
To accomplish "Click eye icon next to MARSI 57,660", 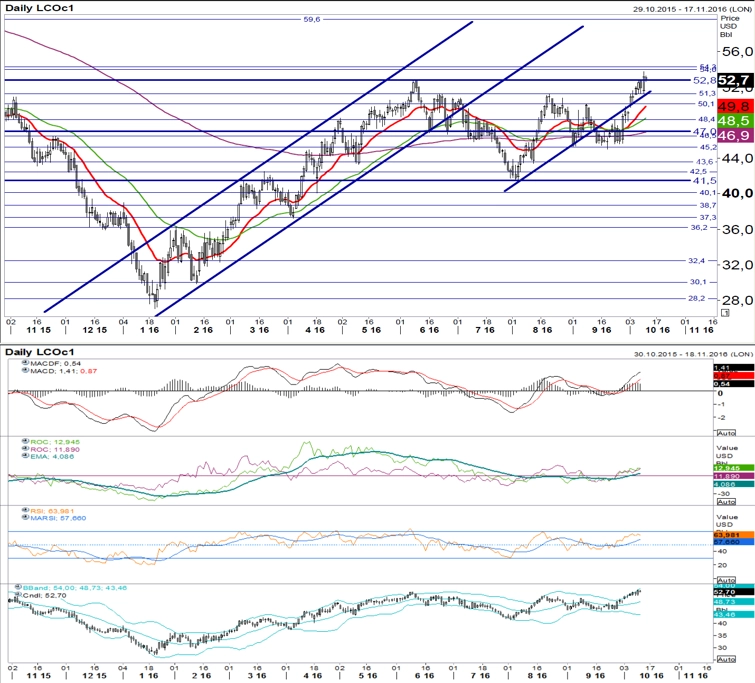I will (x=26, y=518).
